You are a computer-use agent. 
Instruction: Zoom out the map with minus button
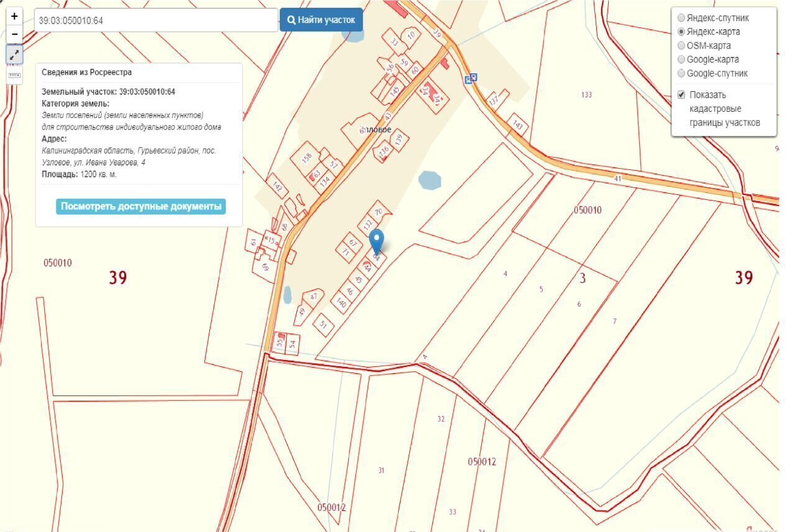pyautogui.click(x=14, y=34)
